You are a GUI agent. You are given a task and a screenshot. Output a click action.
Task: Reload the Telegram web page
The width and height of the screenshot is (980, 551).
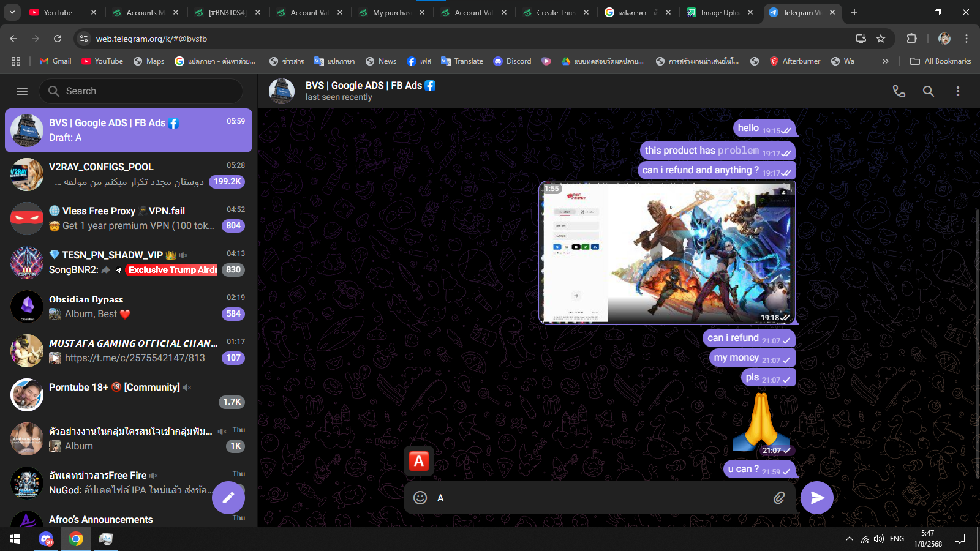coord(58,39)
